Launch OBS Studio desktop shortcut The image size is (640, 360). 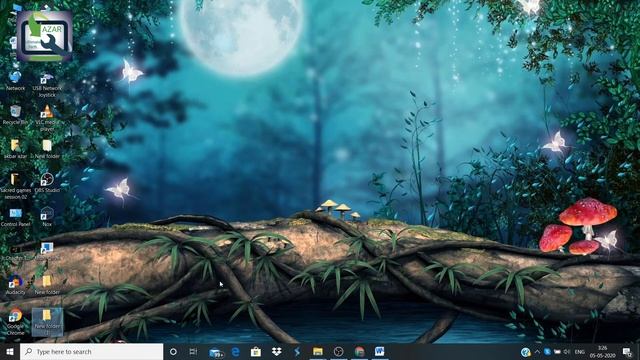click(47, 183)
